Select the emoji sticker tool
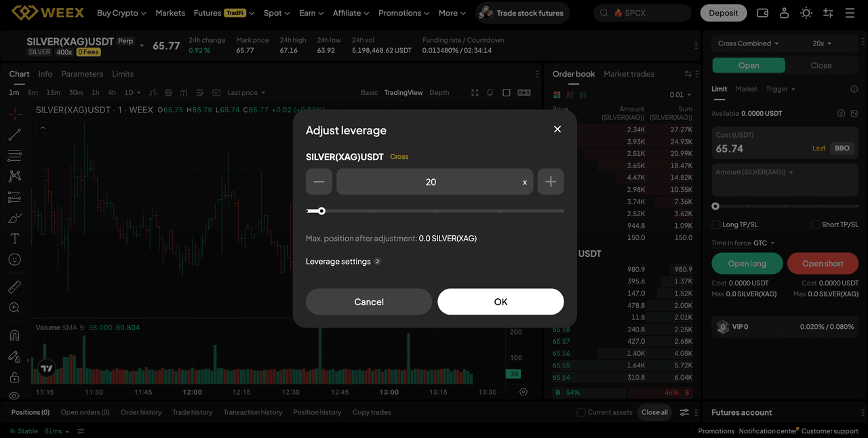Screen dimensions: 868x438 pyautogui.click(x=14, y=260)
